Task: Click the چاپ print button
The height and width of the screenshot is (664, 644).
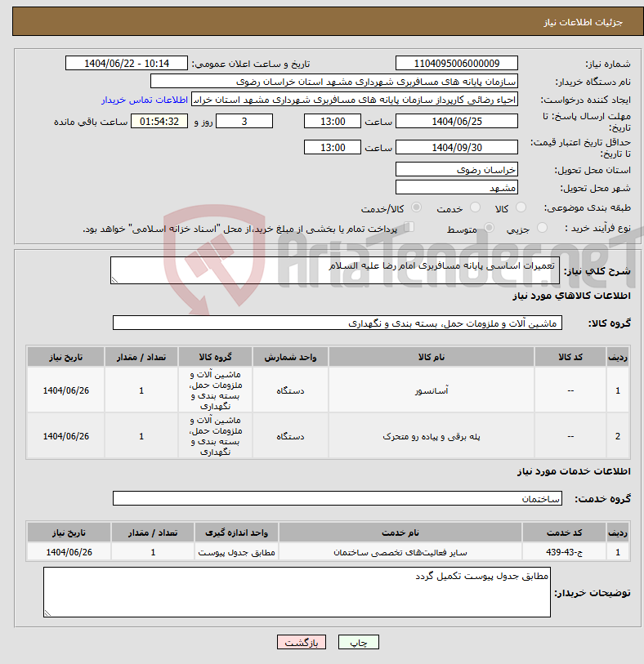Action: (x=359, y=642)
